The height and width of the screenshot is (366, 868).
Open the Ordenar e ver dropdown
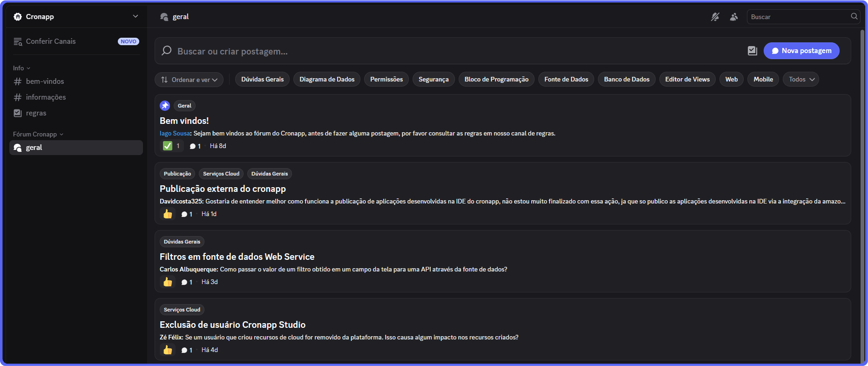click(x=189, y=80)
